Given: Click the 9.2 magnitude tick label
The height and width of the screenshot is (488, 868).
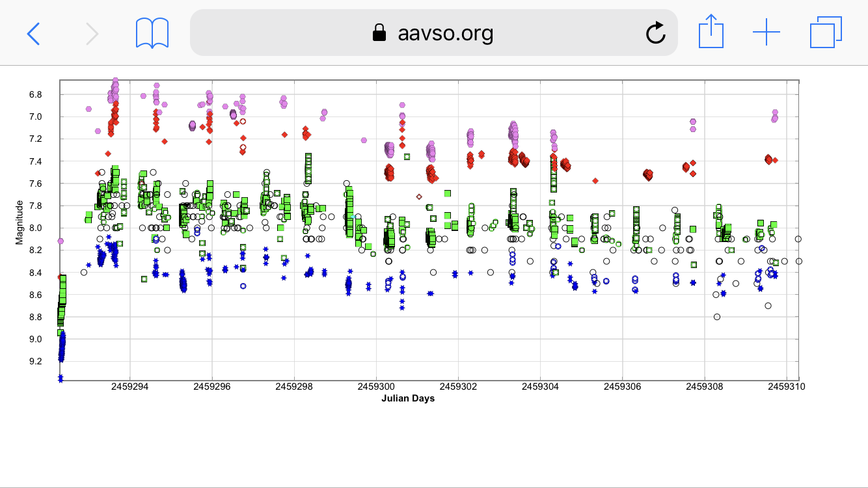Looking at the screenshot, I should point(35,361).
